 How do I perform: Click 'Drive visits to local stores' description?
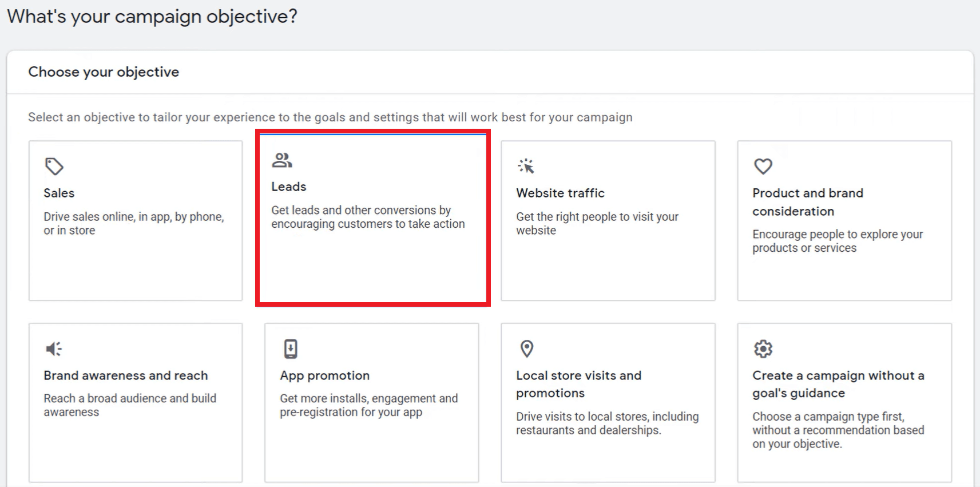coord(607,423)
